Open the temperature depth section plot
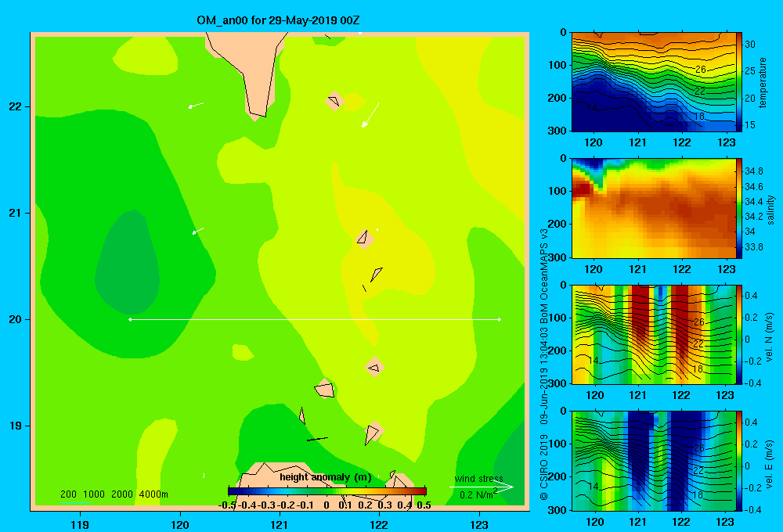Image resolution: width=783 pixels, height=532 pixels. click(654, 82)
